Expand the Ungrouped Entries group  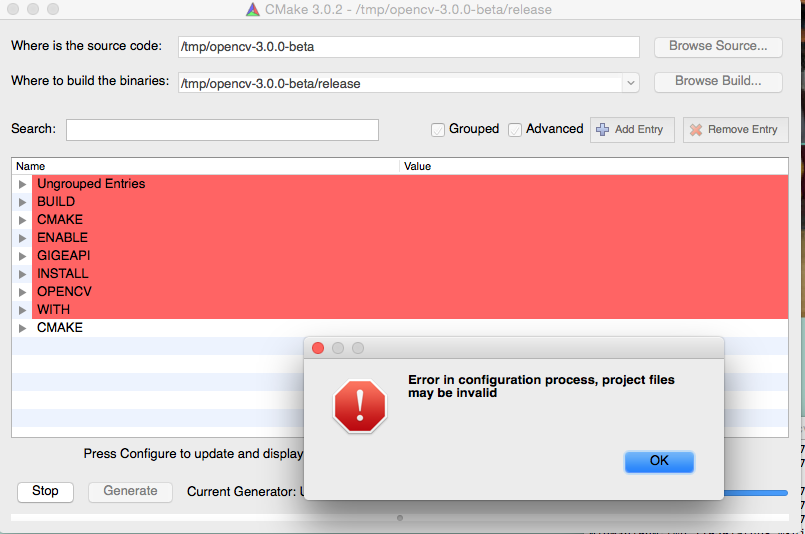(x=22, y=184)
